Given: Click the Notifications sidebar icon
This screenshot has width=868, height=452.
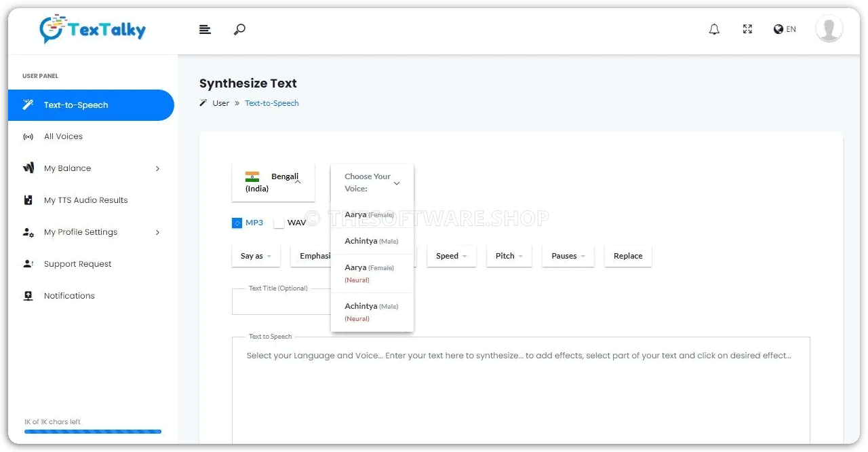Looking at the screenshot, I should click(x=28, y=296).
